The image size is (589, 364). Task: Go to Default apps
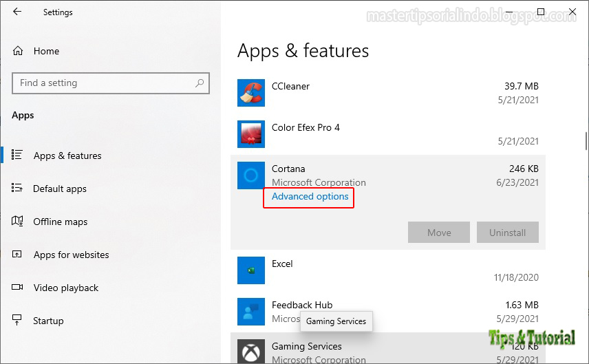click(60, 189)
